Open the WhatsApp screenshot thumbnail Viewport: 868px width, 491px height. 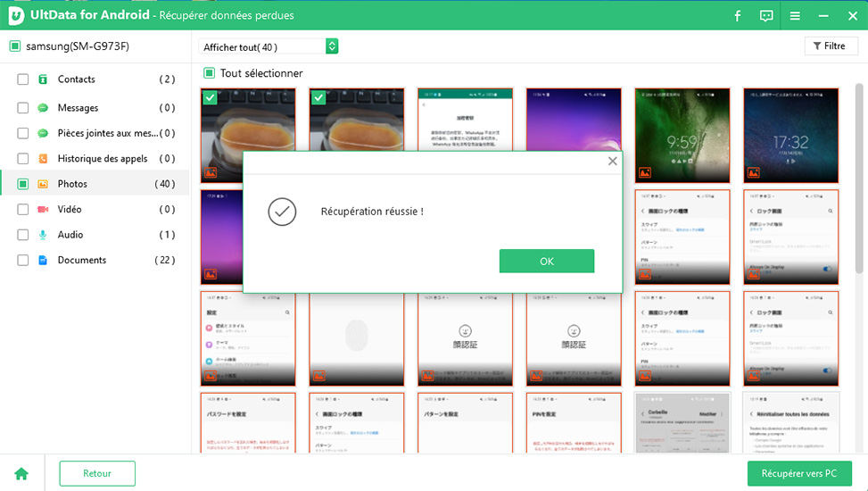coord(465,119)
